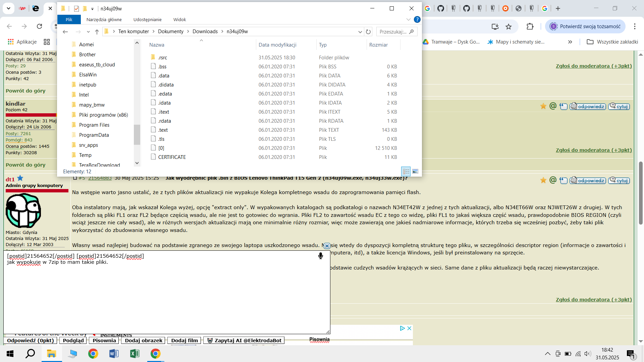The width and height of the screenshot is (644, 362).
Task: Click the Odpowiedź (0pkt) button
Action: pos(31,341)
